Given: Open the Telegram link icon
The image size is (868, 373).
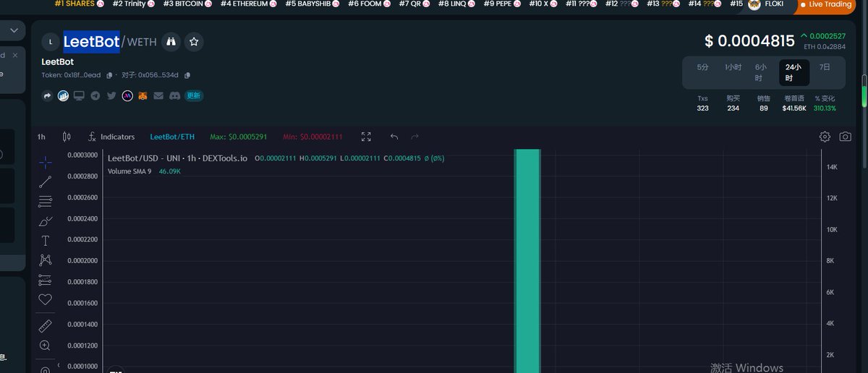Looking at the screenshot, I should [x=95, y=95].
